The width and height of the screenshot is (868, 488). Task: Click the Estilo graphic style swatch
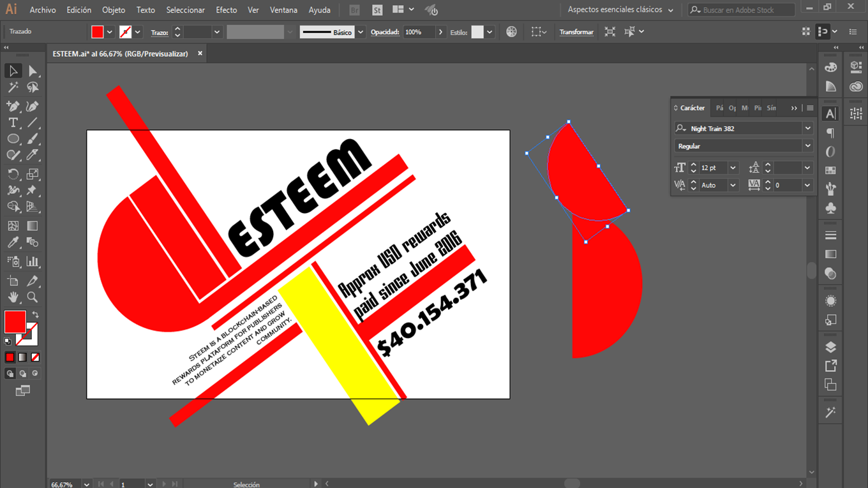pos(477,32)
